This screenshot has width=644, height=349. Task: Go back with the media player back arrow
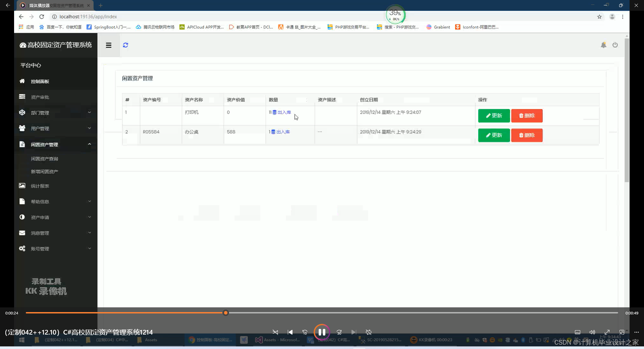click(x=8, y=5)
